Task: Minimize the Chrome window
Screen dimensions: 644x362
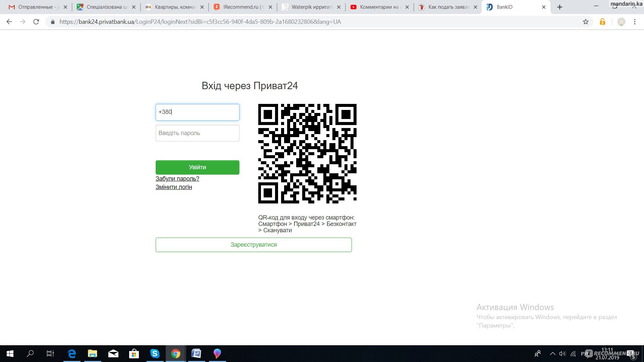Action: (596, 6)
